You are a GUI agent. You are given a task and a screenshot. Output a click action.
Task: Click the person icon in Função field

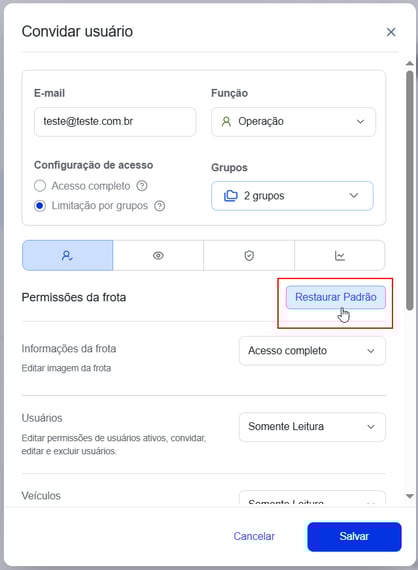[x=226, y=121]
